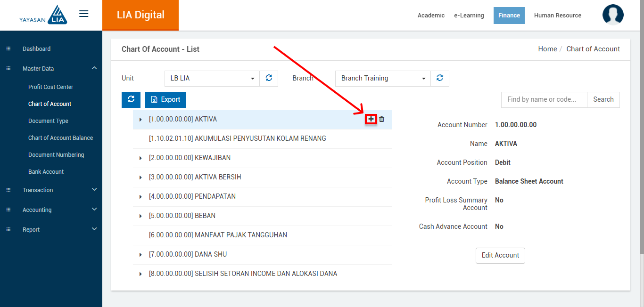Open the Branch dropdown showing Branch Training

[382, 78]
